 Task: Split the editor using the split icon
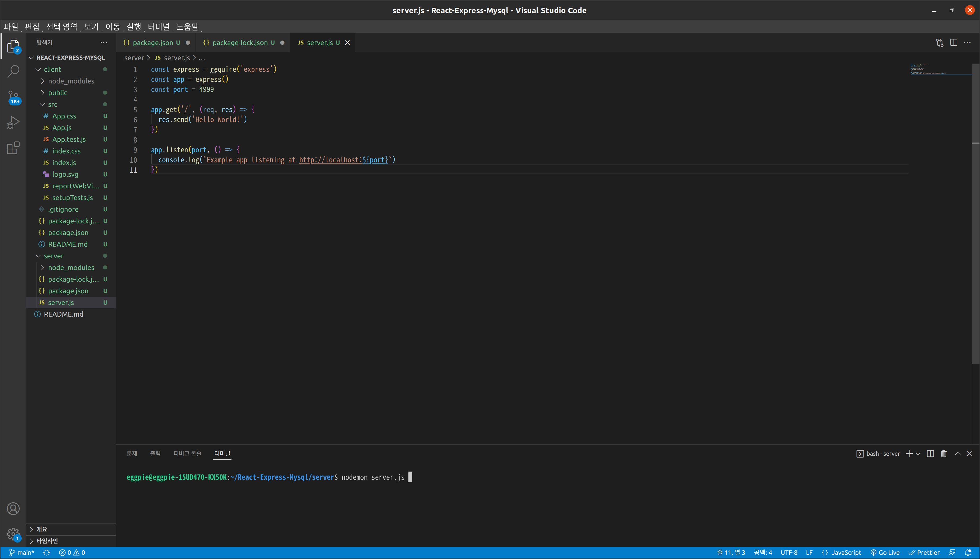[x=954, y=43]
